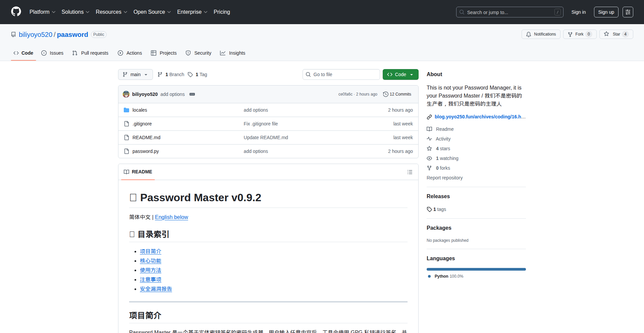
Task: Select the README tab
Action: 138,172
